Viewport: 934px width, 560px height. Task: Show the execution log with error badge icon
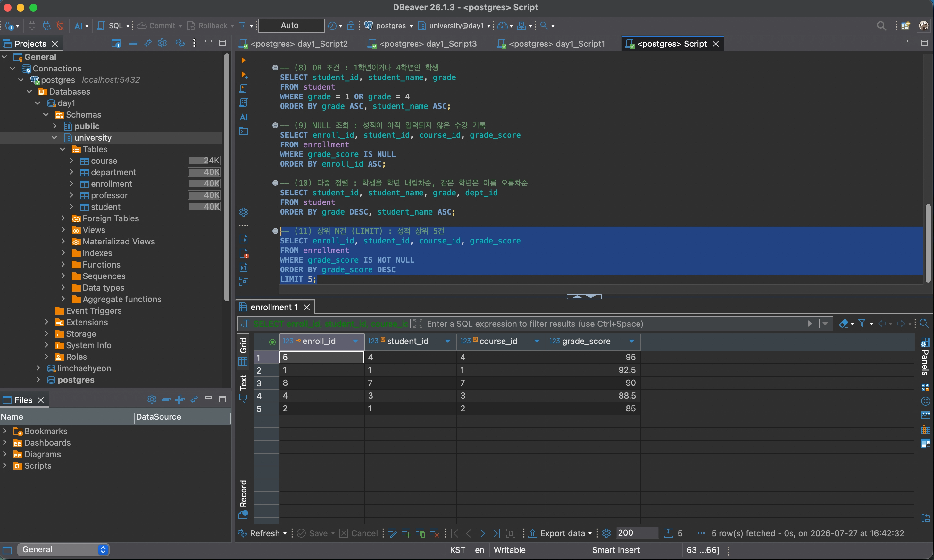pyautogui.click(x=244, y=253)
